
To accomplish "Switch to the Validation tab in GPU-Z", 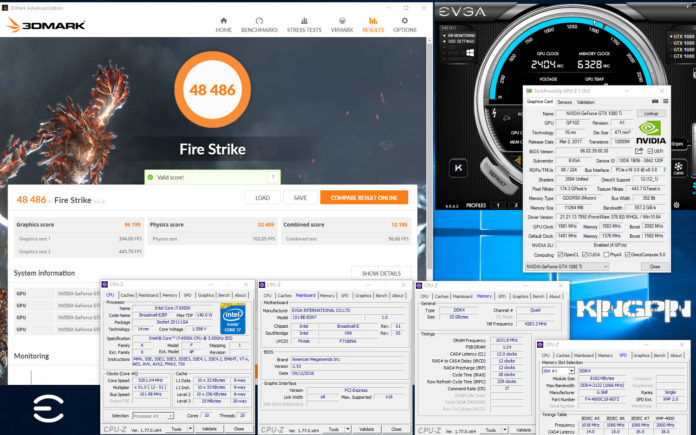I will (x=585, y=102).
